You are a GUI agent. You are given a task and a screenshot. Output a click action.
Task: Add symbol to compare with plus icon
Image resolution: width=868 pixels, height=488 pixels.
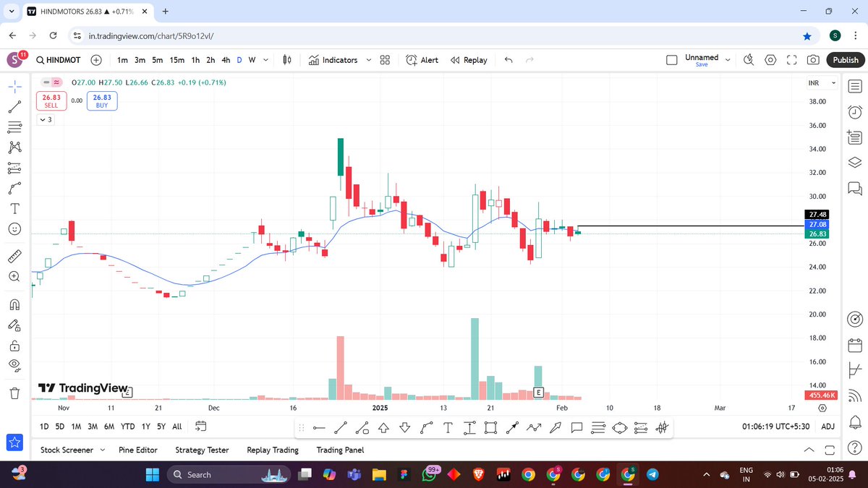(x=96, y=60)
